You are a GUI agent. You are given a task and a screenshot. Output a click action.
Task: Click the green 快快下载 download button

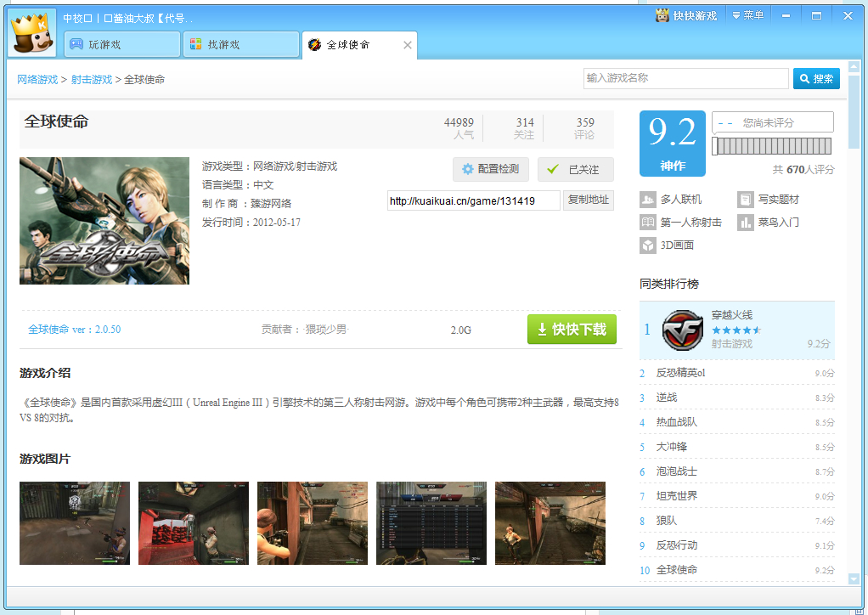pyautogui.click(x=572, y=330)
